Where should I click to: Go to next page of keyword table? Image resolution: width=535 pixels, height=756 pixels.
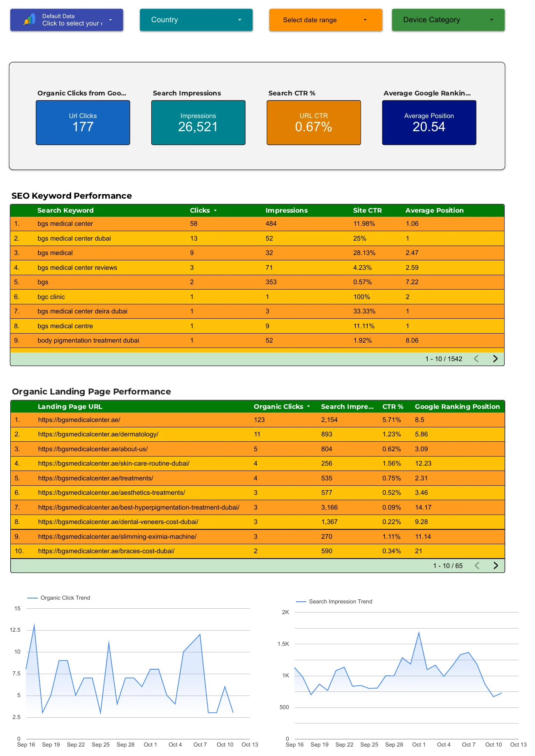(x=495, y=359)
